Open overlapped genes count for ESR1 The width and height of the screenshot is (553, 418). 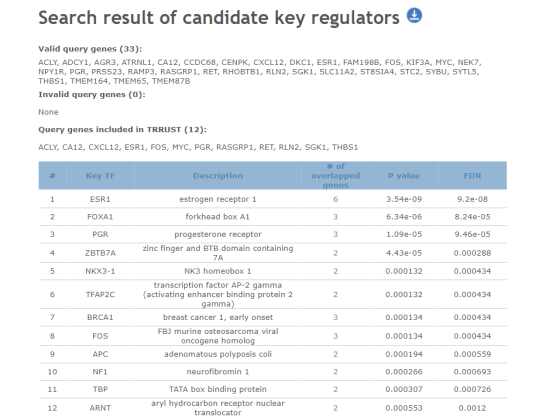(x=335, y=199)
